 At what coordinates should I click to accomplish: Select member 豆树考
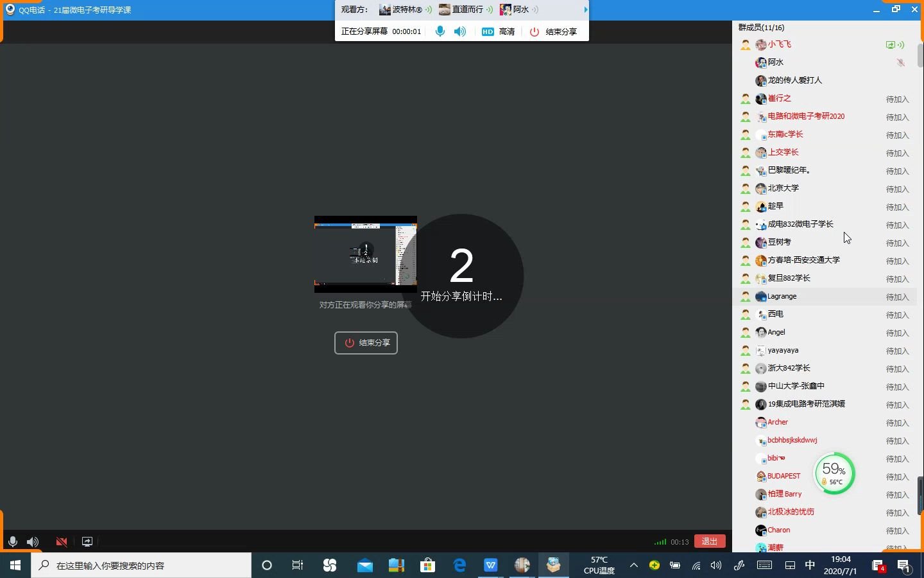point(780,242)
